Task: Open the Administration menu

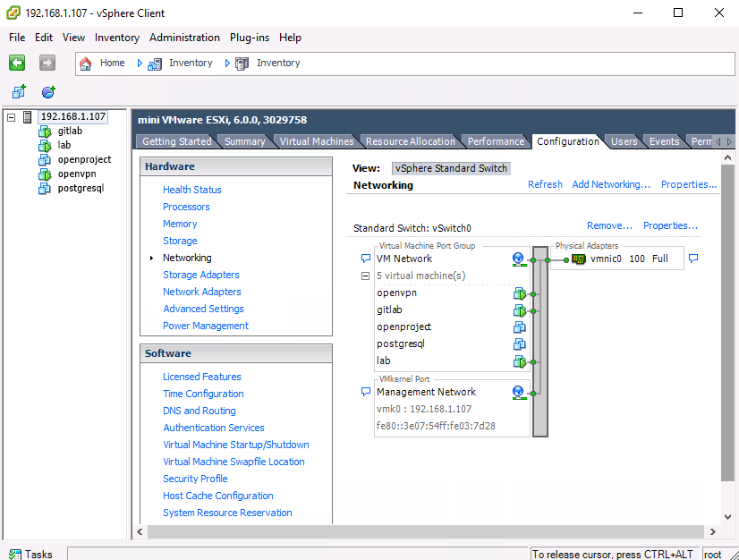Action: point(184,38)
